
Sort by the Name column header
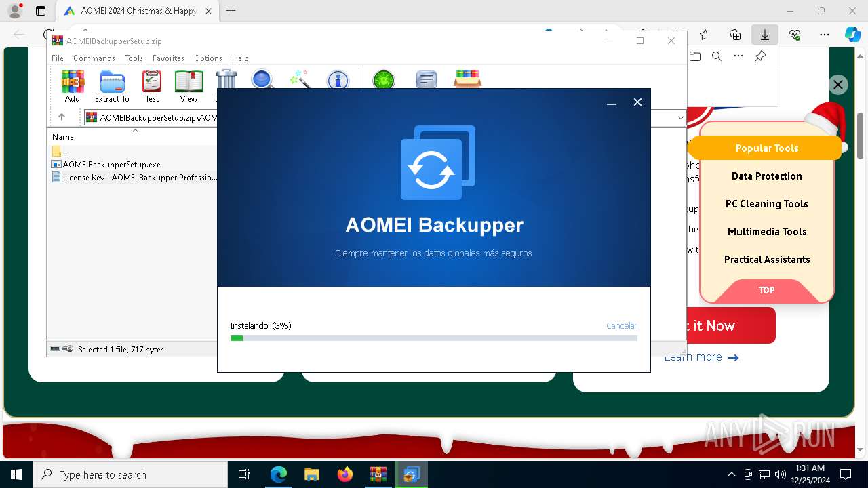pyautogui.click(x=63, y=136)
